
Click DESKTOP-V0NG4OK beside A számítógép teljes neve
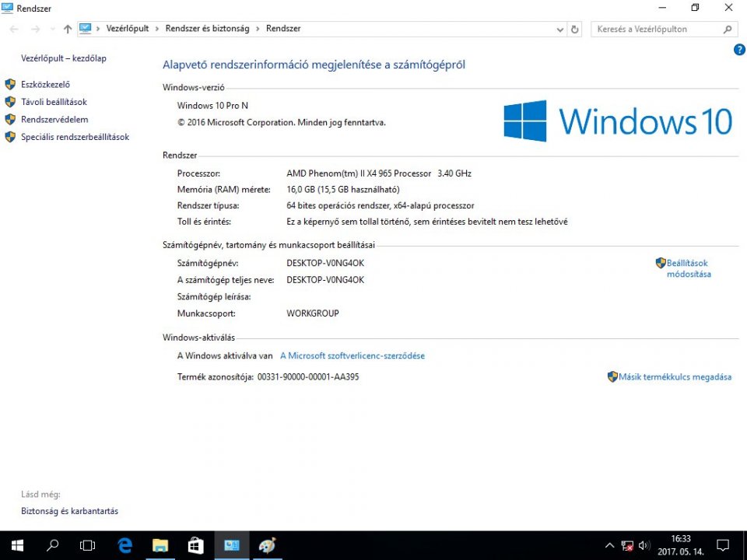pyautogui.click(x=325, y=280)
